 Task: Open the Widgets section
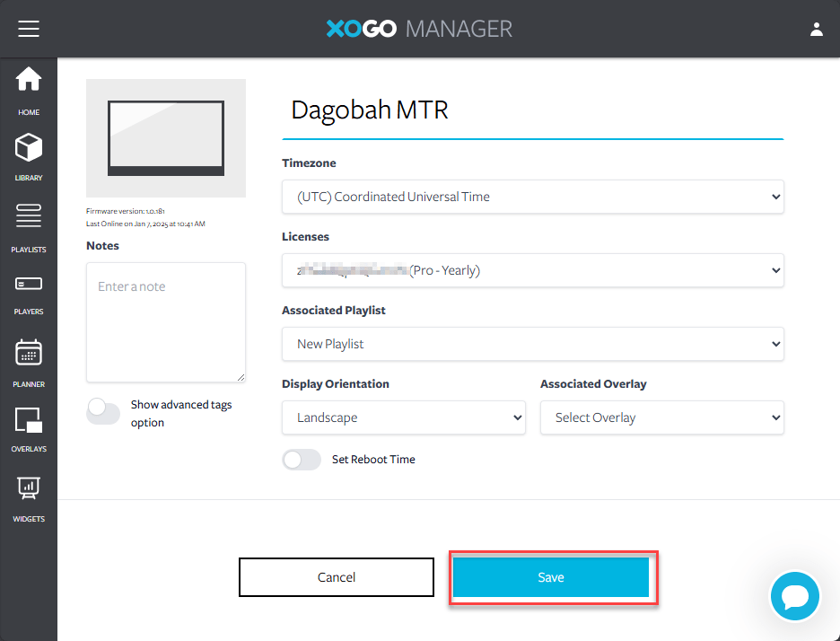coord(29,497)
